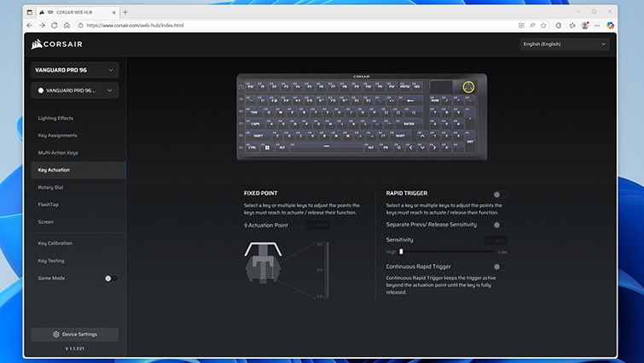
Task: Open Rotary Dial section
Action: click(50, 187)
